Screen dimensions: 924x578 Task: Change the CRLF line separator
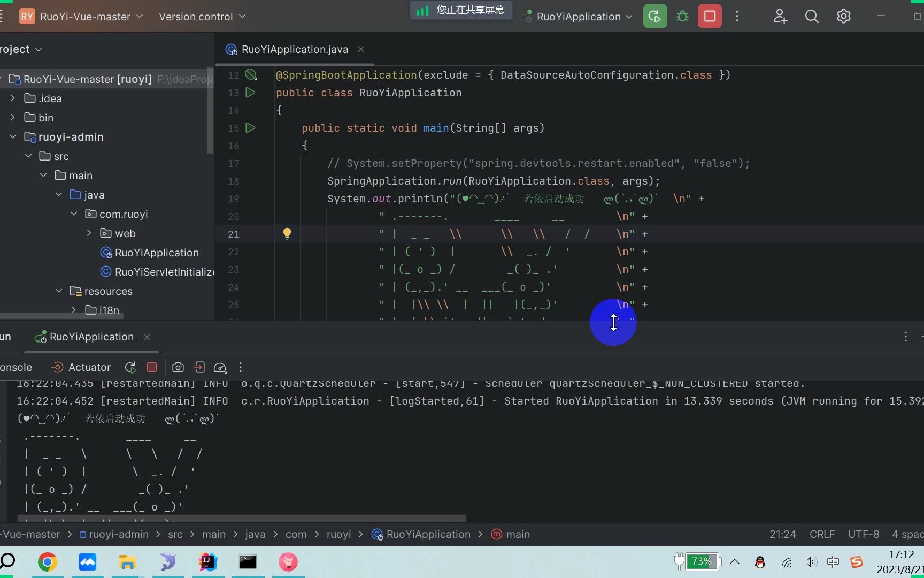click(822, 534)
